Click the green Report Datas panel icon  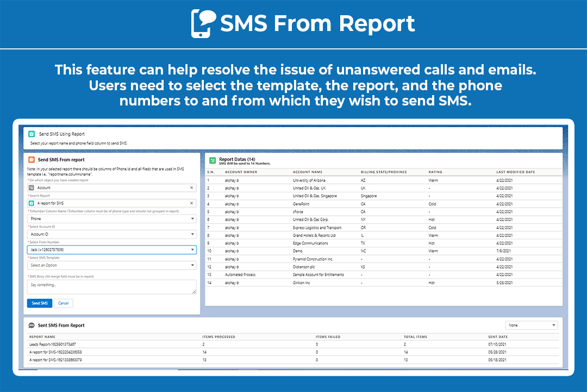point(213,159)
